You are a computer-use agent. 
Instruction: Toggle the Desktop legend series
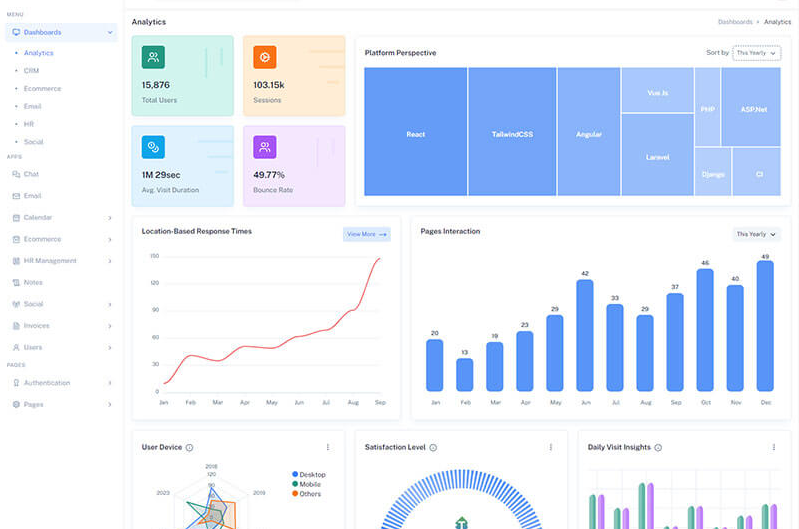[x=310, y=474]
